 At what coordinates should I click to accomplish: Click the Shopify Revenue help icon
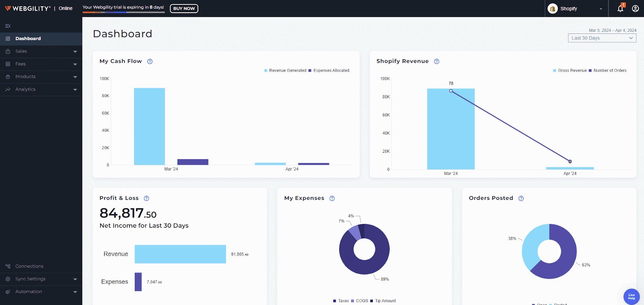coord(436,62)
